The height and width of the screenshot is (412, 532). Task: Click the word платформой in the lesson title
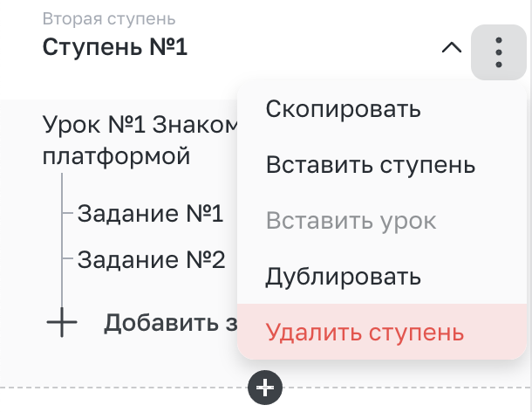coord(116,156)
